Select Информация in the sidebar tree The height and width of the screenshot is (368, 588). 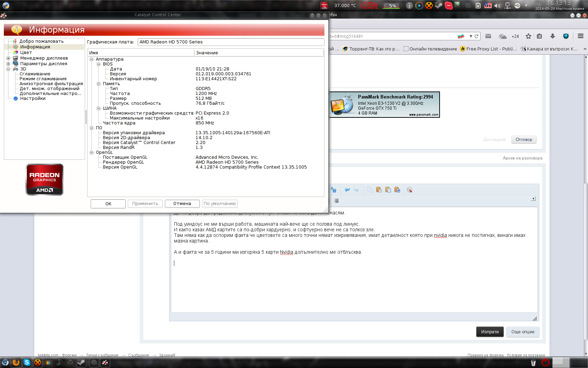click(35, 47)
